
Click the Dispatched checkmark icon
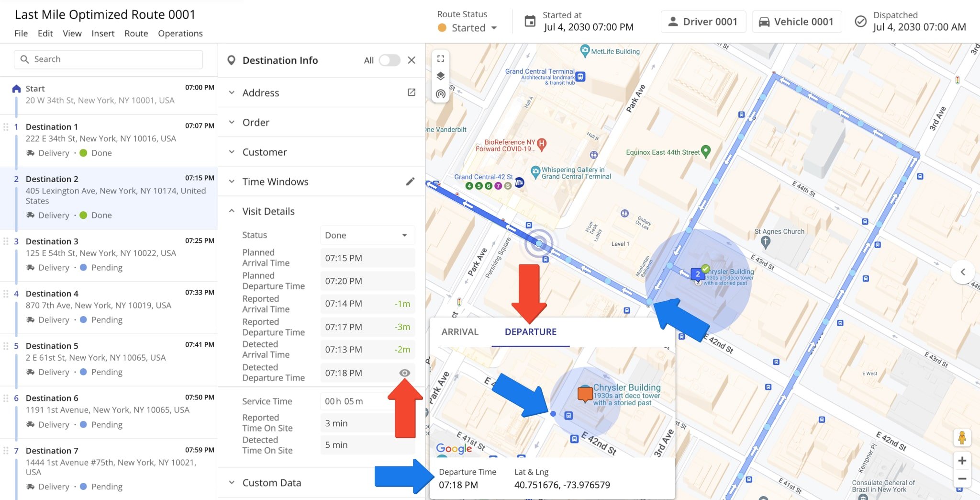(x=860, y=22)
